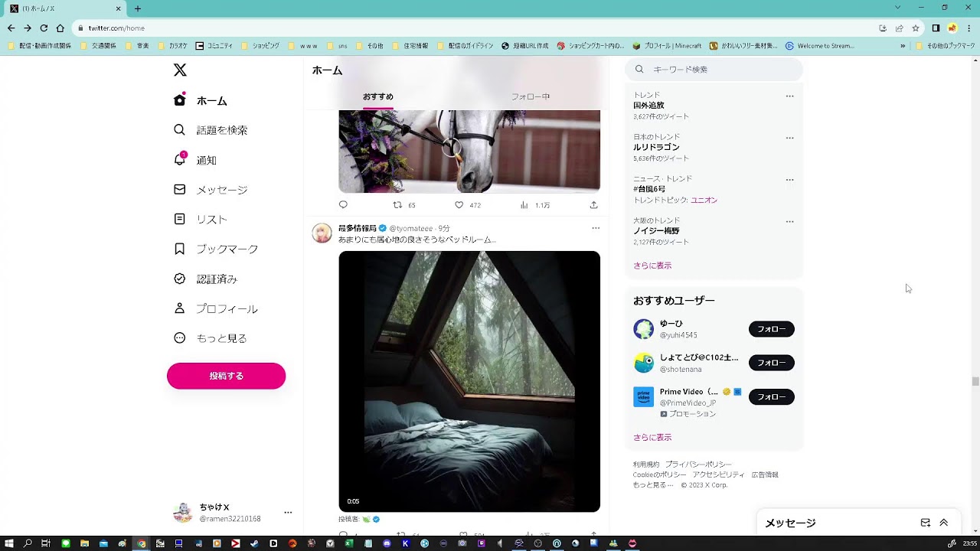
Task: Follow the user しょてとび
Action: [771, 363]
